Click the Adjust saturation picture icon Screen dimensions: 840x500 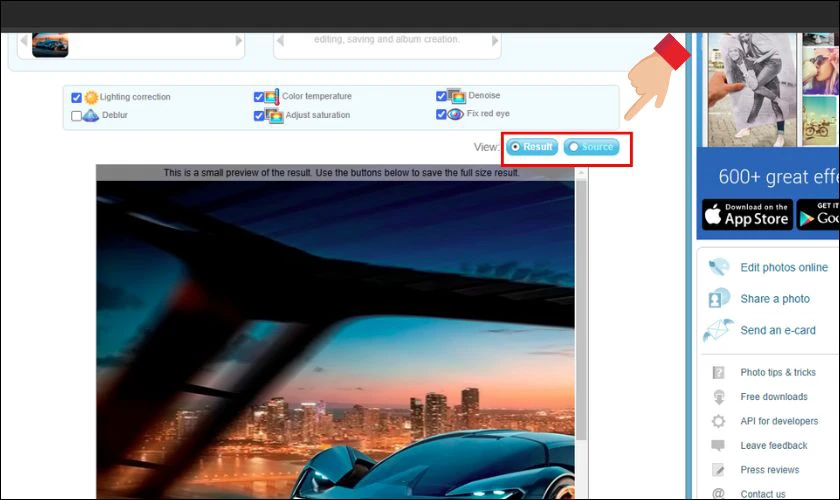pos(274,116)
